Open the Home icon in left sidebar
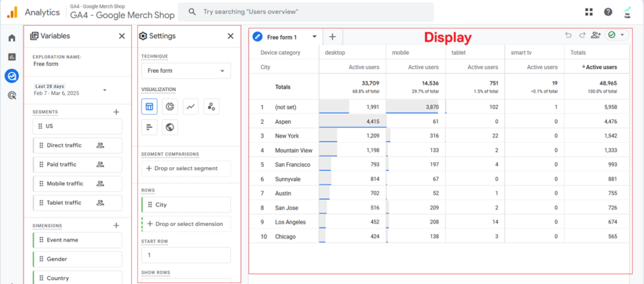The width and height of the screenshot is (644, 284). click(12, 38)
